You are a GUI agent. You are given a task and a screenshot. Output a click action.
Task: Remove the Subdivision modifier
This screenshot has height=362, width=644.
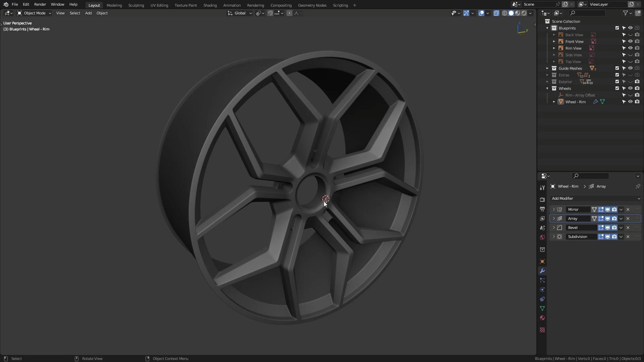point(628,237)
